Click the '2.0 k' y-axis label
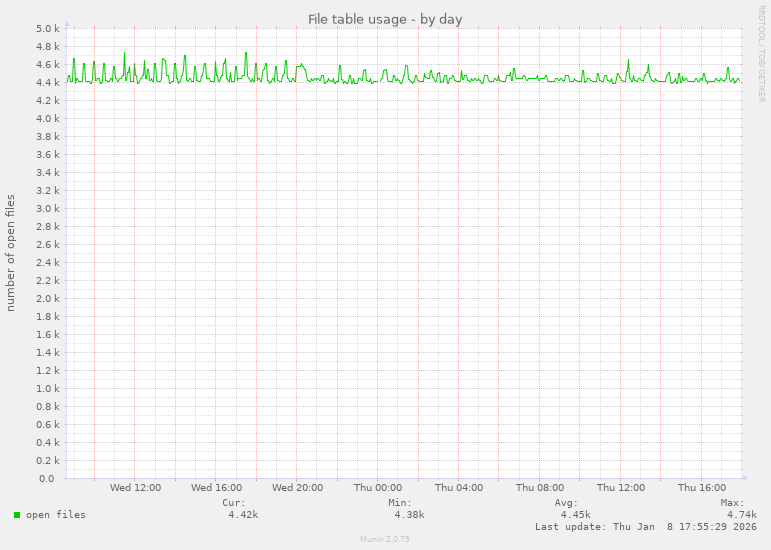Screen dimensions: 771x550 point(48,298)
